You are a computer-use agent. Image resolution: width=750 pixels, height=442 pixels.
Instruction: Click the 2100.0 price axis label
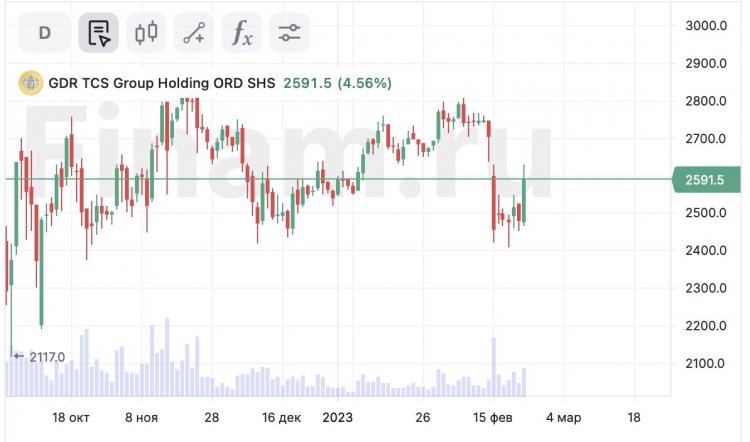[x=706, y=364]
